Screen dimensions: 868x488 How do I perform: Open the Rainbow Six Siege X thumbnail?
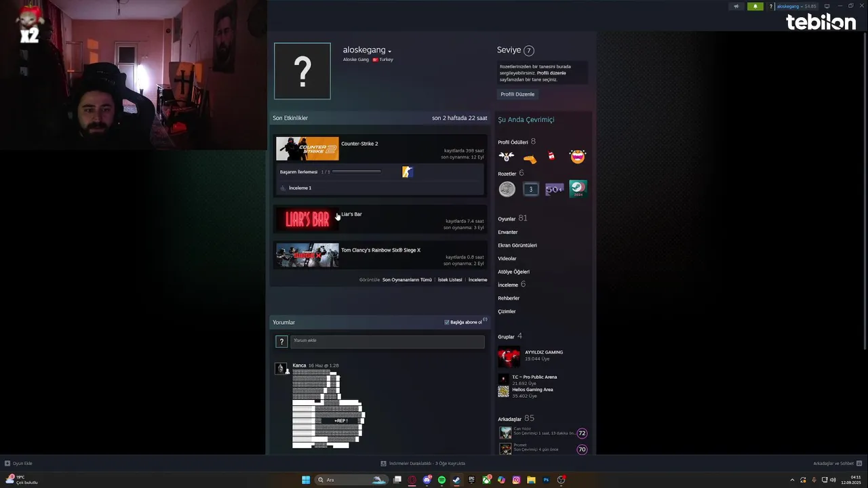307,255
